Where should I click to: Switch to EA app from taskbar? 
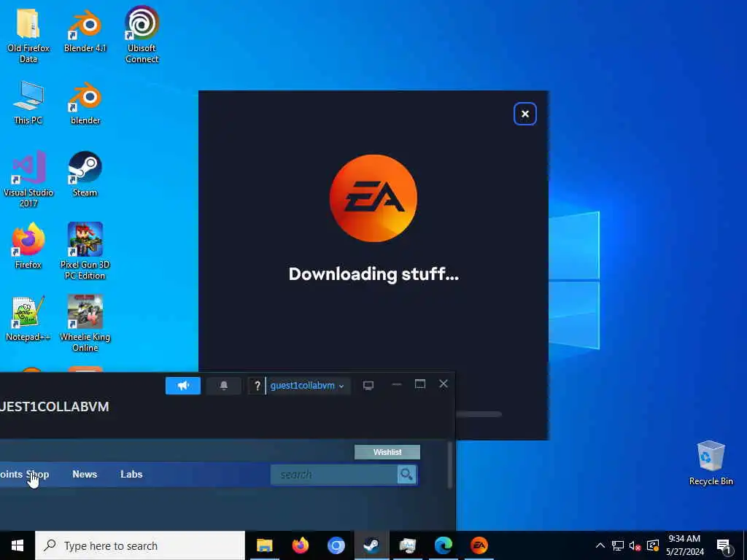point(479,545)
